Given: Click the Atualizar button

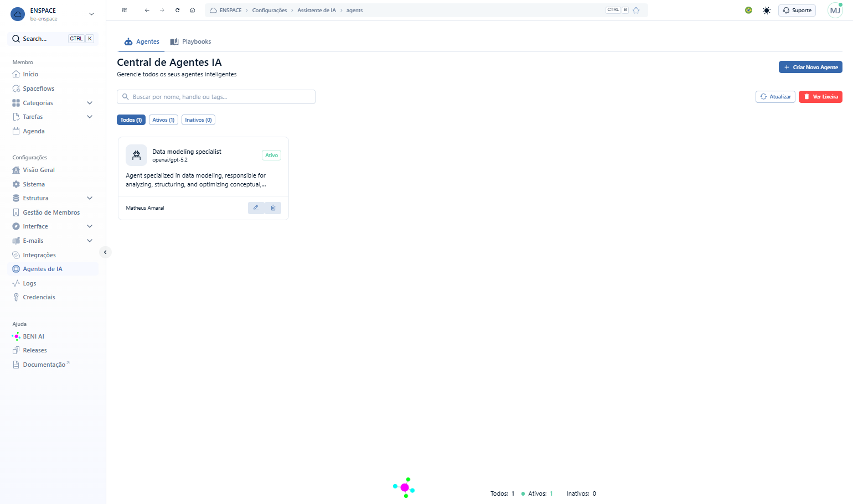Looking at the screenshot, I should (775, 97).
